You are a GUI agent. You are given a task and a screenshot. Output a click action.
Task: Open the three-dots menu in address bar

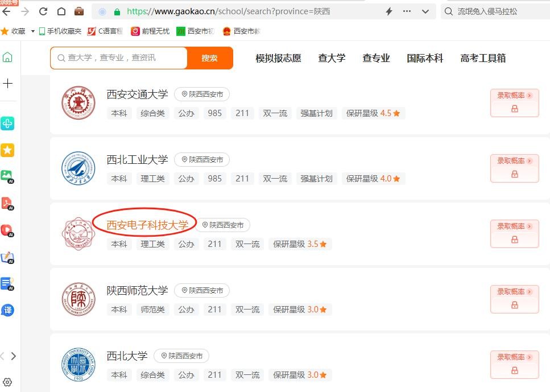407,11
